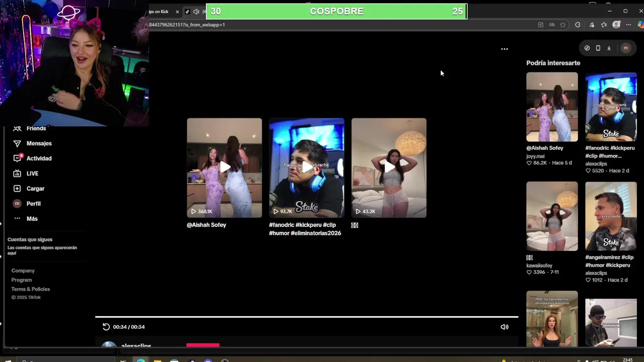Open Edge browser from taskbar
Image resolution: width=644 pixels, height=362 pixels.
tap(140, 360)
